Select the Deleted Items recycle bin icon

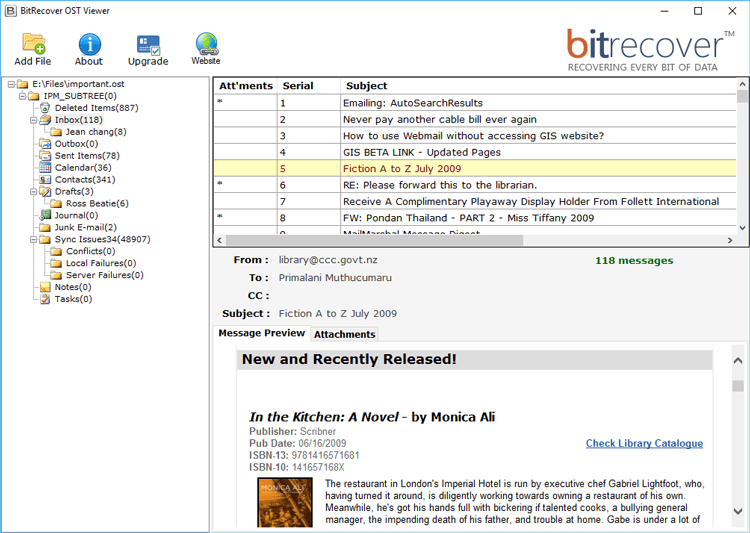(x=46, y=108)
